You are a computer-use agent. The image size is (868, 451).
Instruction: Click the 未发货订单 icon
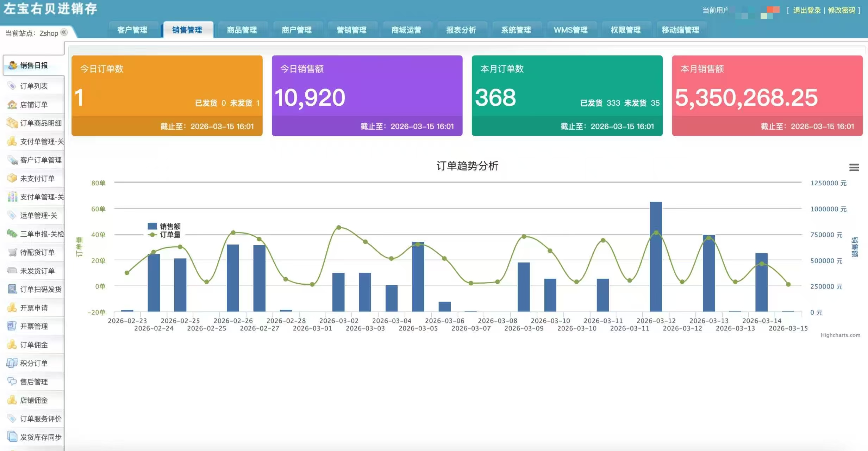[12, 271]
